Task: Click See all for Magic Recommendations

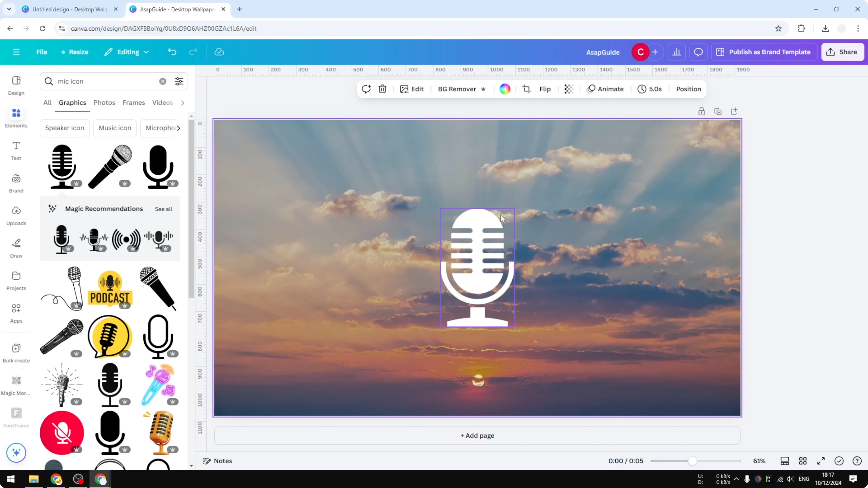Action: (x=163, y=209)
